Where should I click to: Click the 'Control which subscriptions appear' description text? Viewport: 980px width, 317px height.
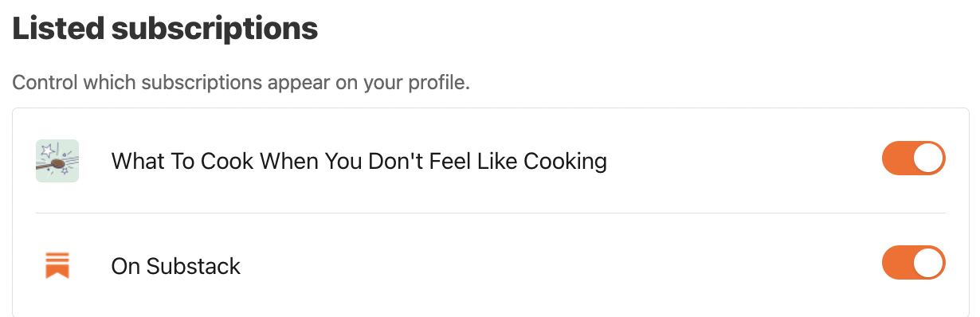pos(241,83)
